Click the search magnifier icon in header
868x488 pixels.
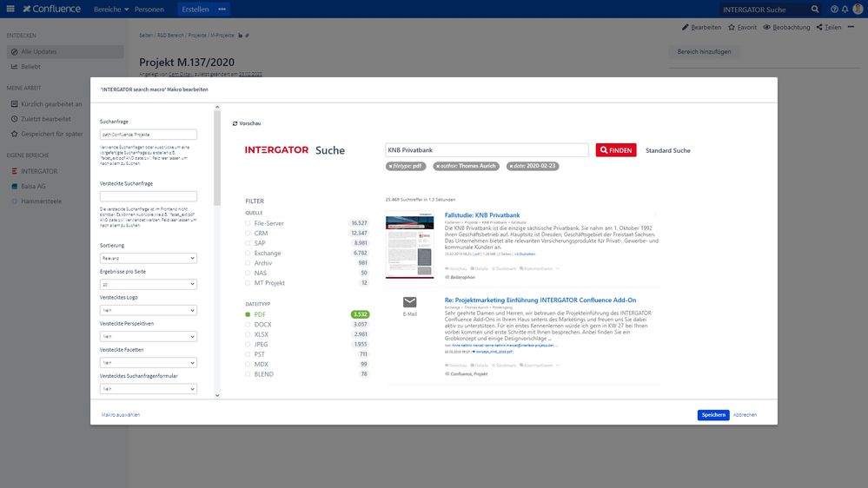pos(815,10)
